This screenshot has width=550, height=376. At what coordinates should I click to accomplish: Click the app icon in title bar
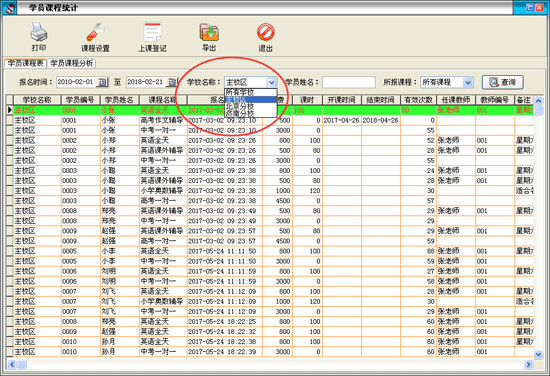click(x=10, y=8)
